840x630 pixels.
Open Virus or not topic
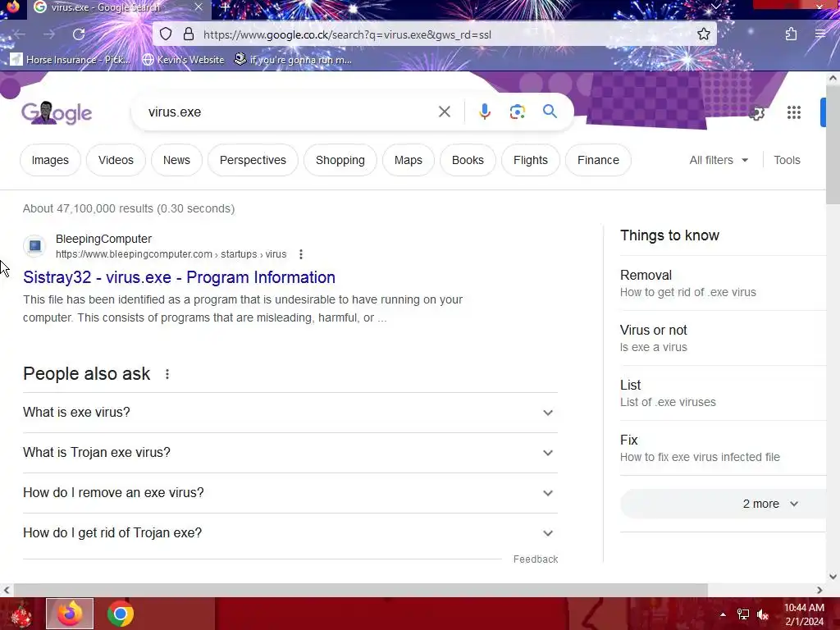tap(722, 338)
